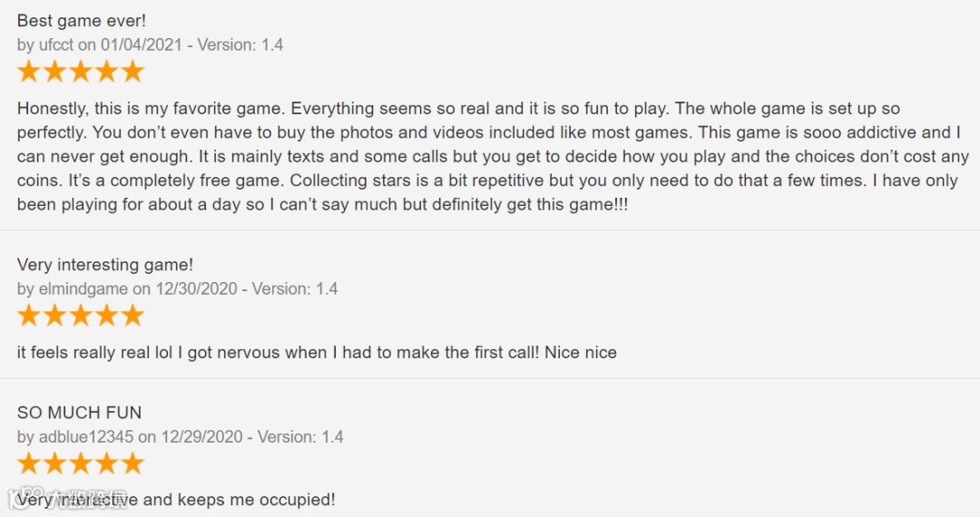Click the 'Honestly, this is my favorite game' review text
Screen dimensions: 980x517
click(x=493, y=157)
